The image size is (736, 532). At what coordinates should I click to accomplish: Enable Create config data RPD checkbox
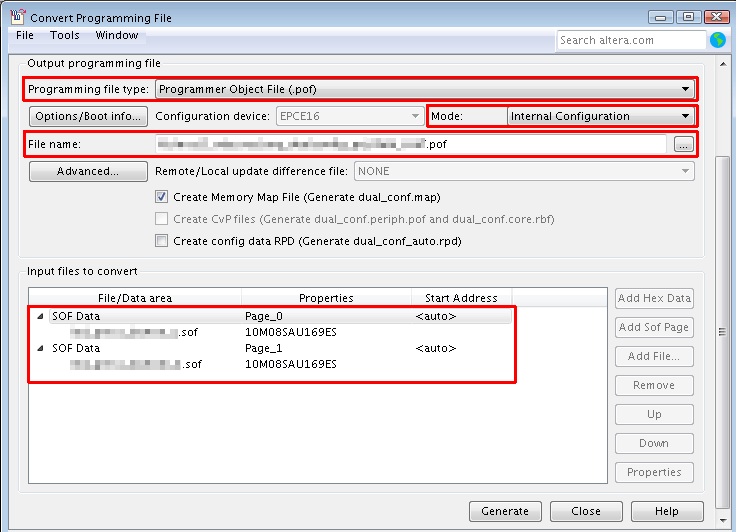click(x=161, y=241)
